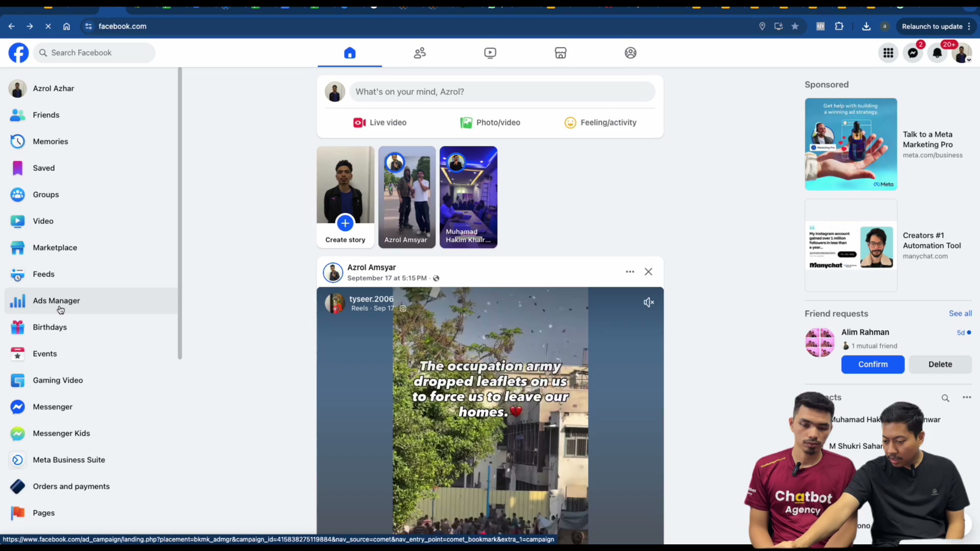Open the post options three-dot menu
The width and height of the screenshot is (980, 551).
(630, 272)
